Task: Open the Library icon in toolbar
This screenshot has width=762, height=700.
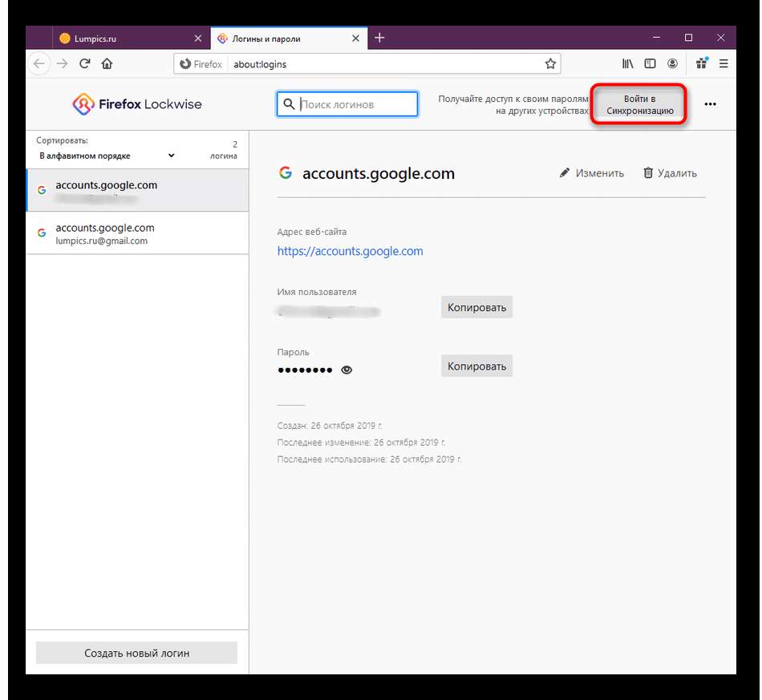Action: (627, 63)
